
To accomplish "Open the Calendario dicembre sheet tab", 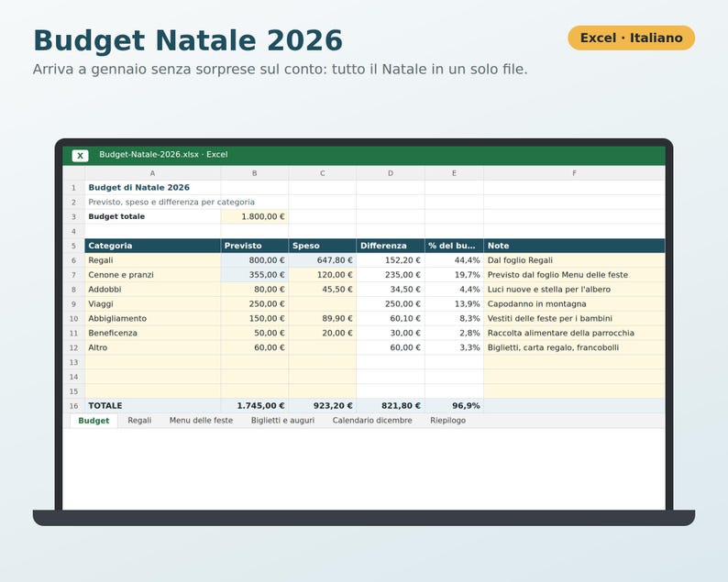I will coord(372,421).
